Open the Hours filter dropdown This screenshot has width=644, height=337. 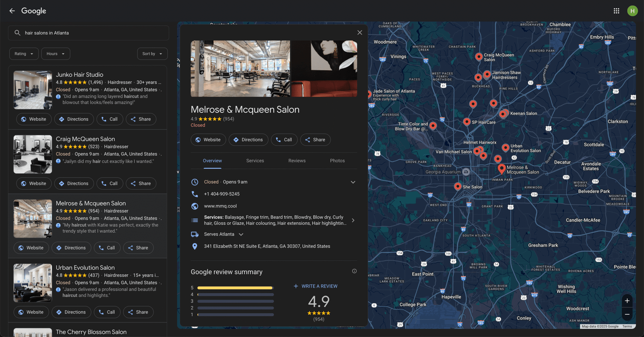(x=56, y=54)
